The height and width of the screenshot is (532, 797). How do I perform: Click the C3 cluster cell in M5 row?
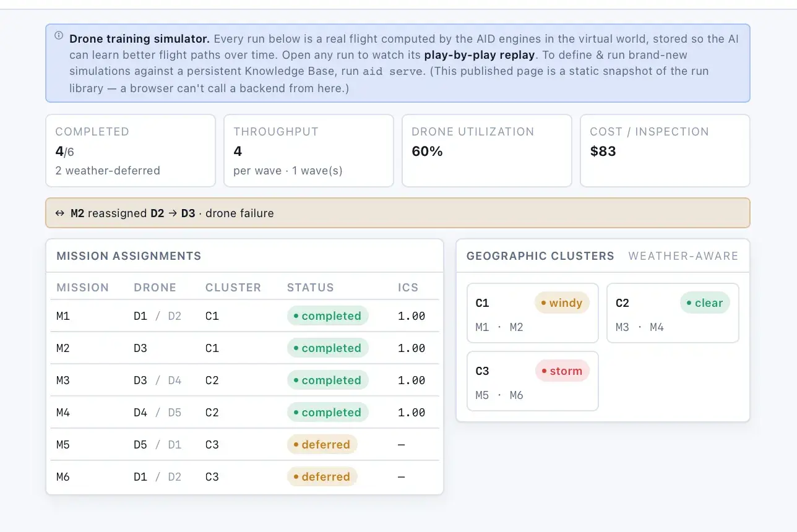pos(212,445)
